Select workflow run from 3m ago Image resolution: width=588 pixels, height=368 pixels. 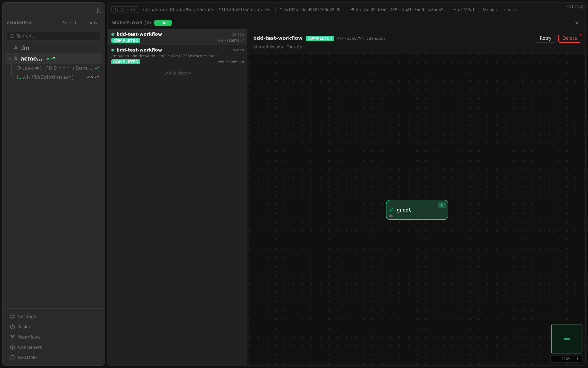[178, 56]
